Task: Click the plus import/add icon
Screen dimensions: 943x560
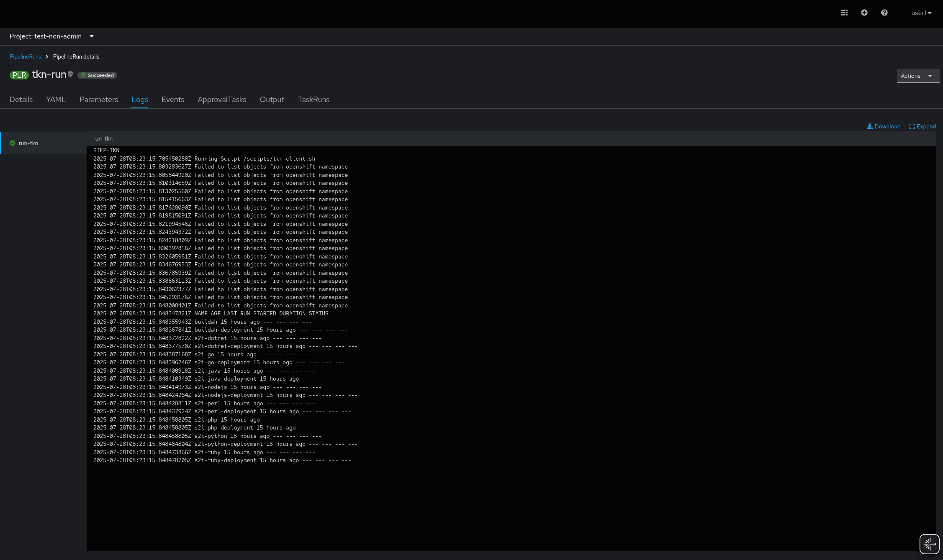Action: tap(864, 13)
